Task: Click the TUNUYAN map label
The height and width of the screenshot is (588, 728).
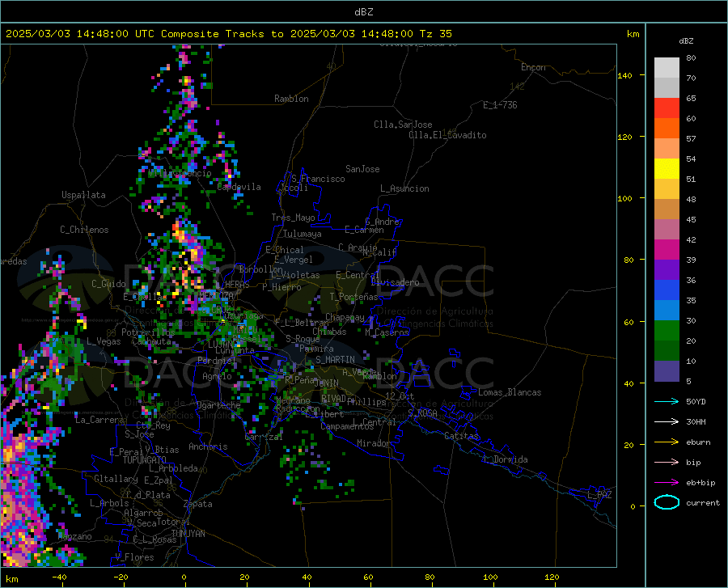Action: [x=188, y=534]
